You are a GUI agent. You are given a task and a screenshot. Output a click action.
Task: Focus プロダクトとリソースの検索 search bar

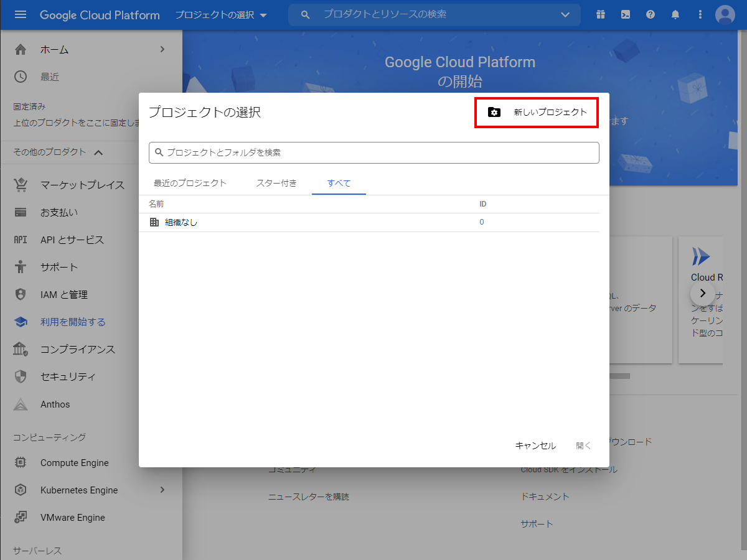click(x=435, y=15)
